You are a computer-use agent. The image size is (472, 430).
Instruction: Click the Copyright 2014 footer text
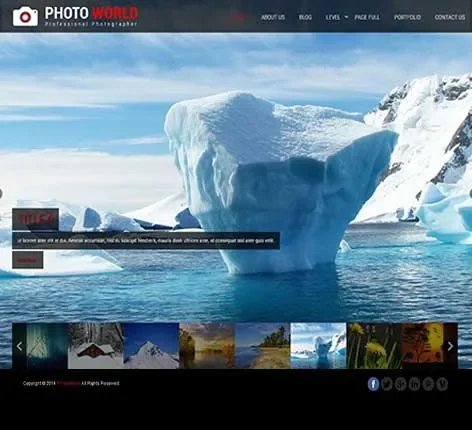pos(39,383)
